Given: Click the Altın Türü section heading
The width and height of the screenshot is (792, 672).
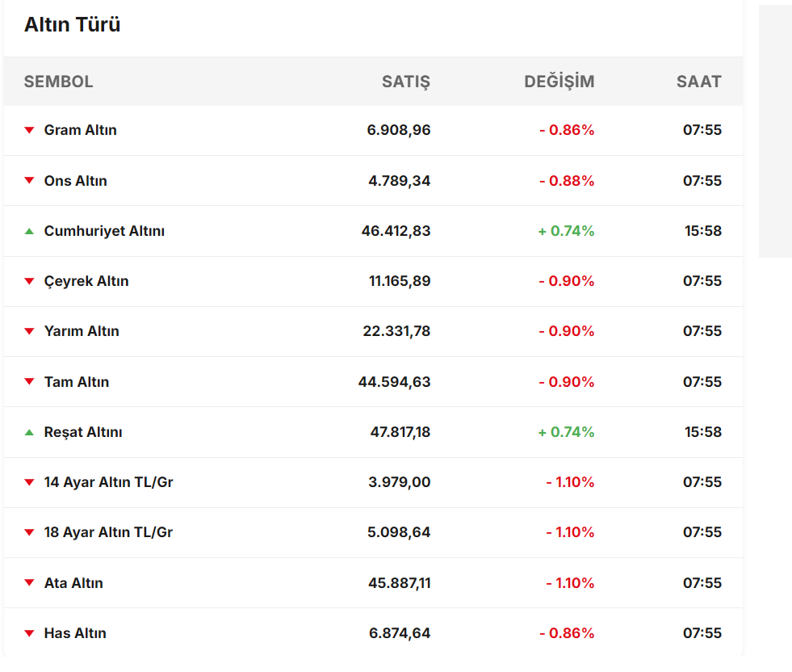Looking at the screenshot, I should [72, 25].
